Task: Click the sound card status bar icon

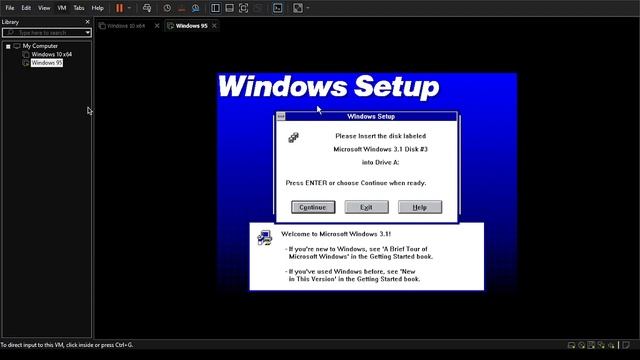Action: pyautogui.click(x=611, y=345)
